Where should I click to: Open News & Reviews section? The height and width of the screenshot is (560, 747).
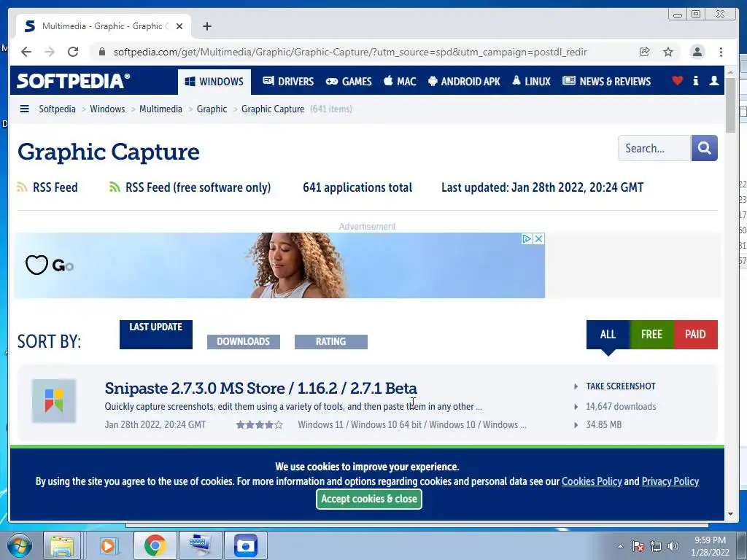pos(606,82)
